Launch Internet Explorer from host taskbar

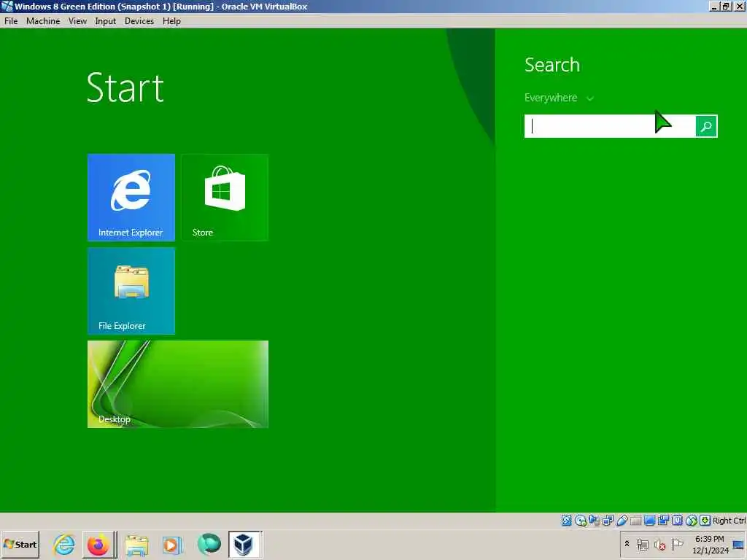point(64,544)
